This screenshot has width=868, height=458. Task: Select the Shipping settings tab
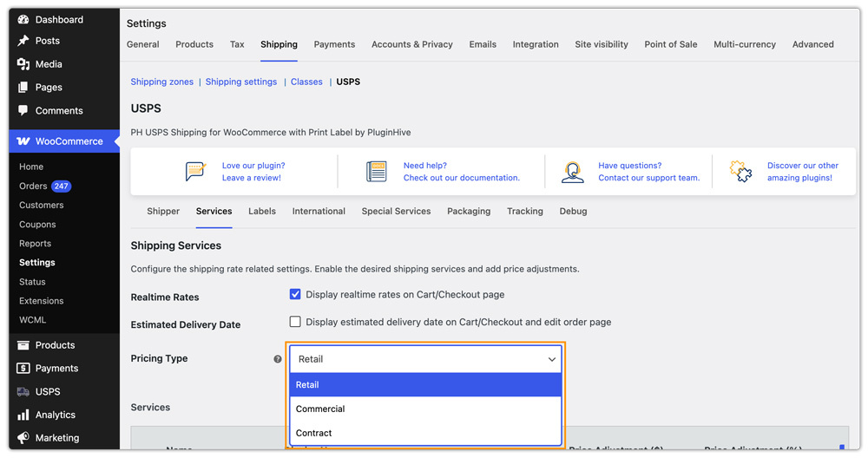click(x=279, y=44)
